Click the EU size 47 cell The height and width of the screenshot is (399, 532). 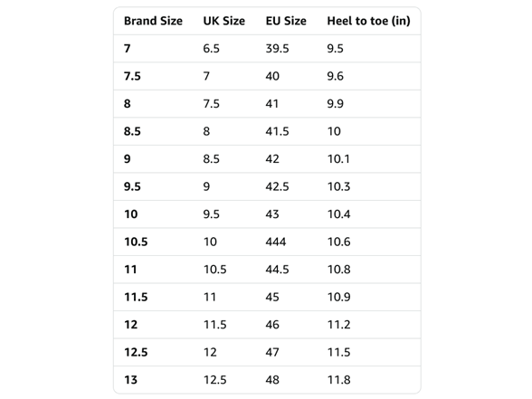click(x=272, y=352)
